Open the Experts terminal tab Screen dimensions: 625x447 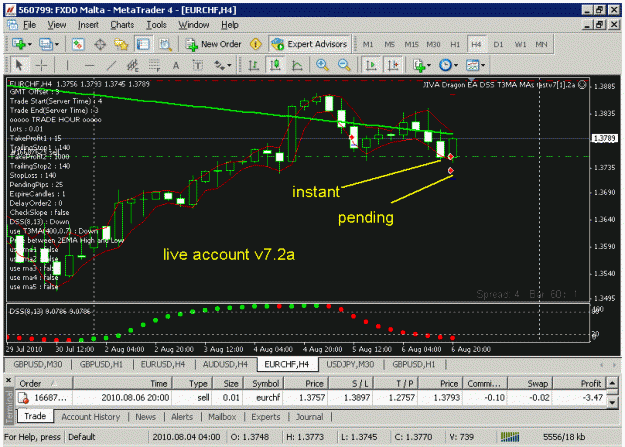tap(265, 417)
